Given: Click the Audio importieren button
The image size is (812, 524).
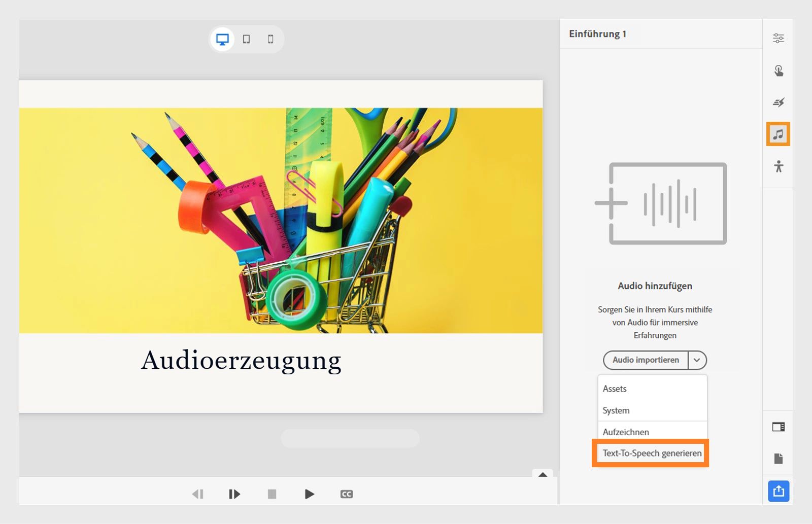Looking at the screenshot, I should (x=646, y=360).
